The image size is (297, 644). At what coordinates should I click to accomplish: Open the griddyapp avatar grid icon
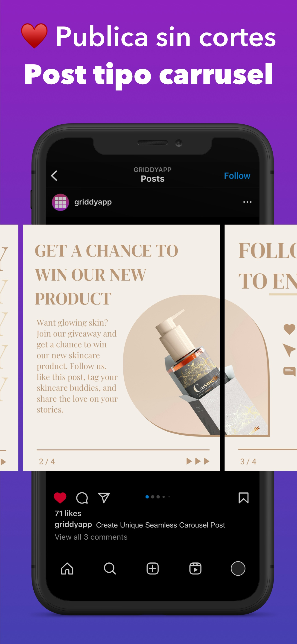[x=60, y=202]
